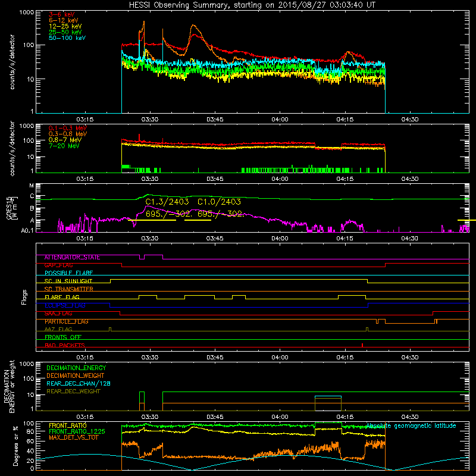Click the C1.0/2403 flare annotation
The image size is (476, 476).
coord(219,202)
